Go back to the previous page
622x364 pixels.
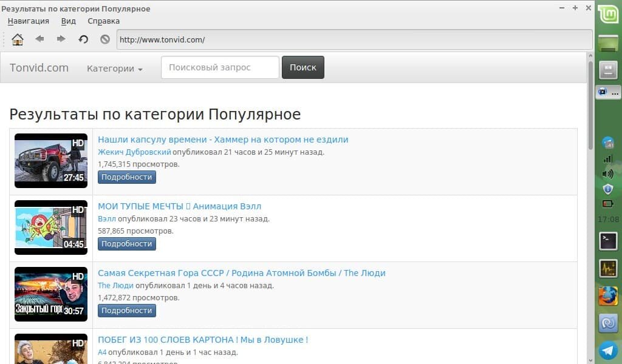39,39
